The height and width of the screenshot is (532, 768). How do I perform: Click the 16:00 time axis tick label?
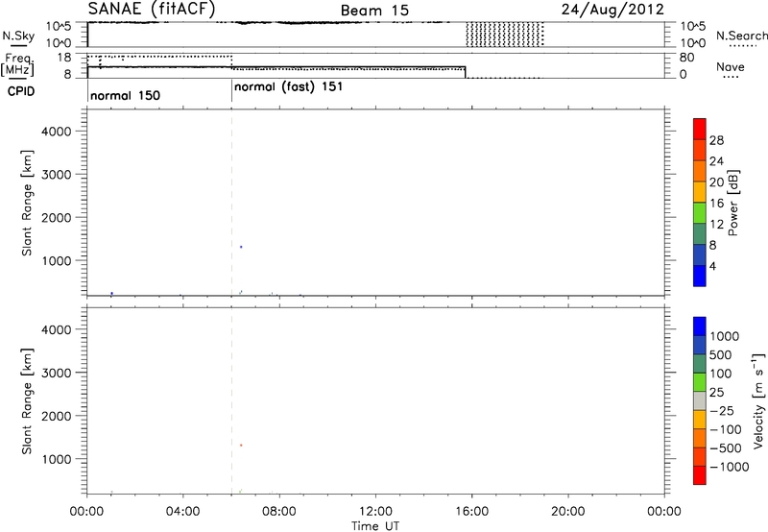point(471,512)
